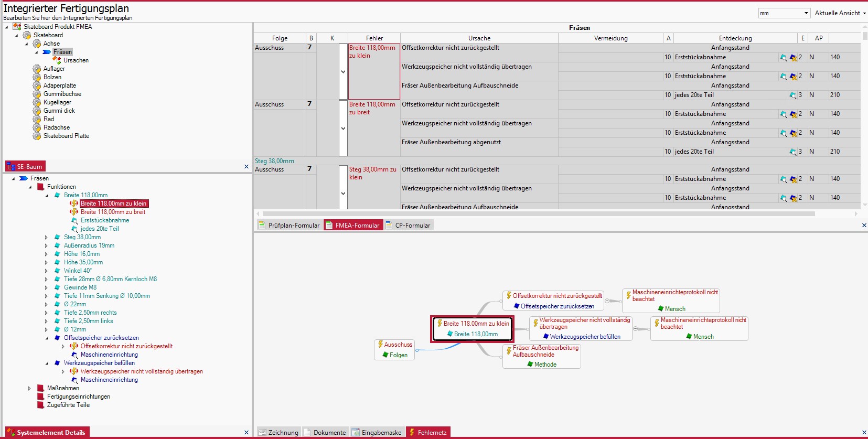Click the Fehler column header

tap(374, 38)
